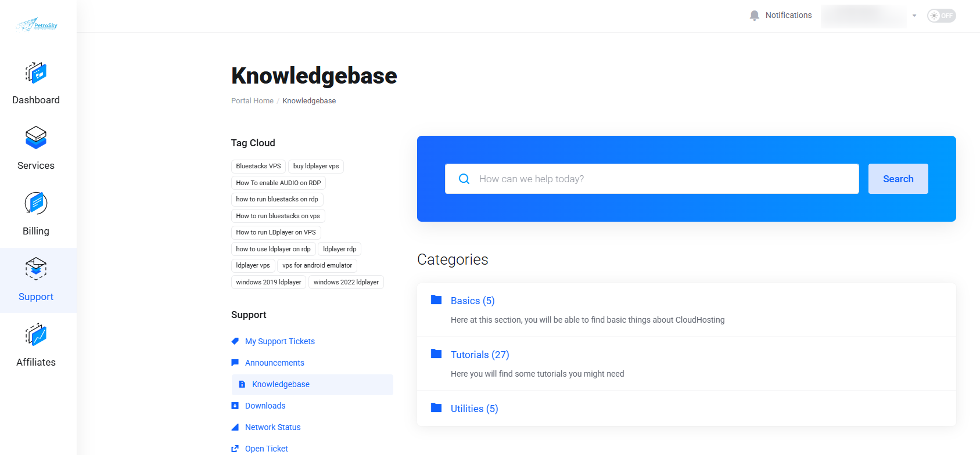This screenshot has height=455, width=980.
Task: Go to Billing label in sidebar
Action: coord(36,231)
